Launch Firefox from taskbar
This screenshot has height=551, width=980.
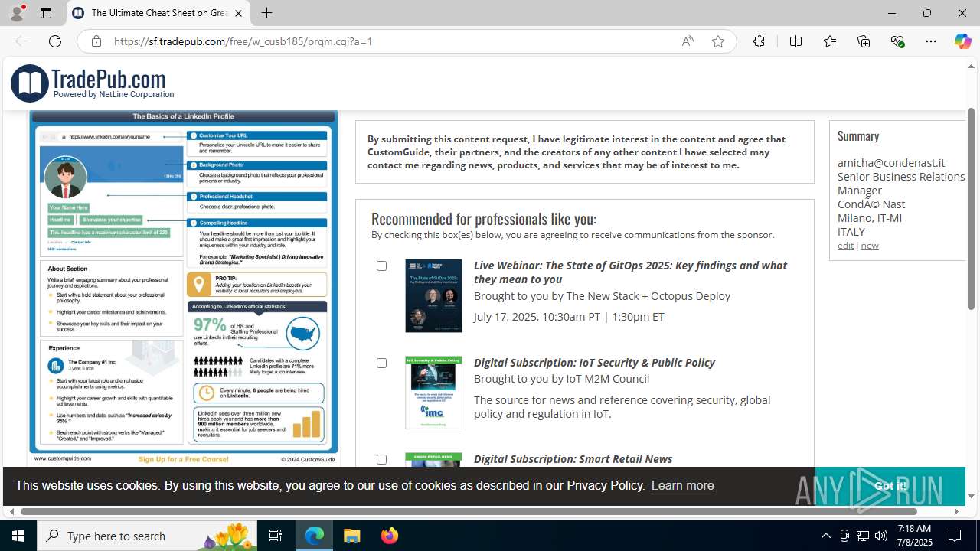coord(390,536)
